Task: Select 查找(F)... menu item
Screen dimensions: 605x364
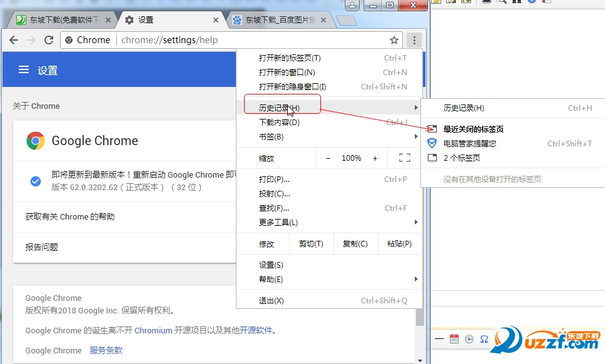Action: pos(329,208)
